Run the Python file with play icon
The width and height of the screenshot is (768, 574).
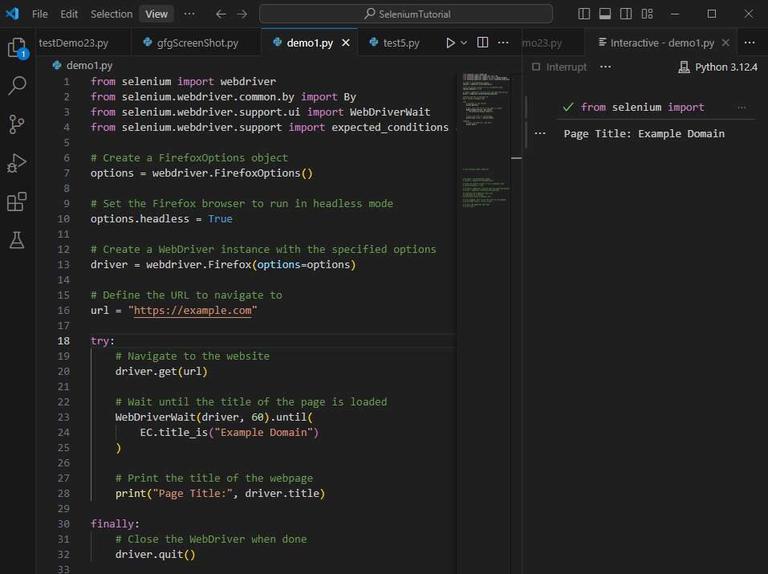point(450,43)
